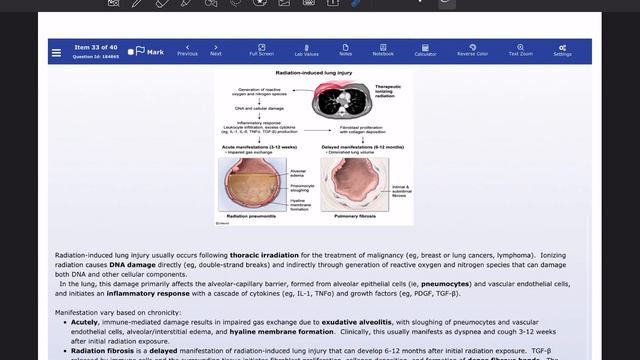This screenshot has width=640, height=360.
Task: Select the highlighter tool in top bar
Action: pyautogui.click(x=186, y=3)
